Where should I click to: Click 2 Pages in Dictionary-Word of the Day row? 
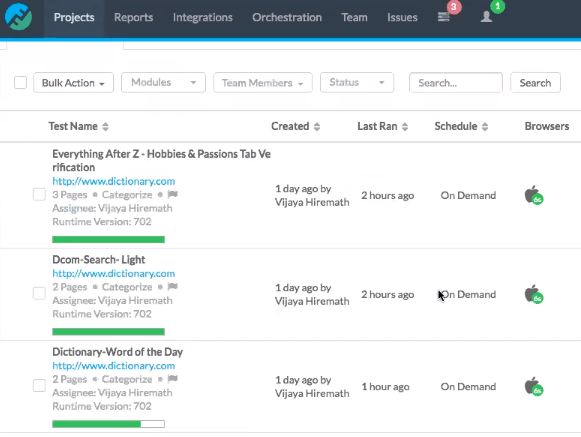(70, 379)
